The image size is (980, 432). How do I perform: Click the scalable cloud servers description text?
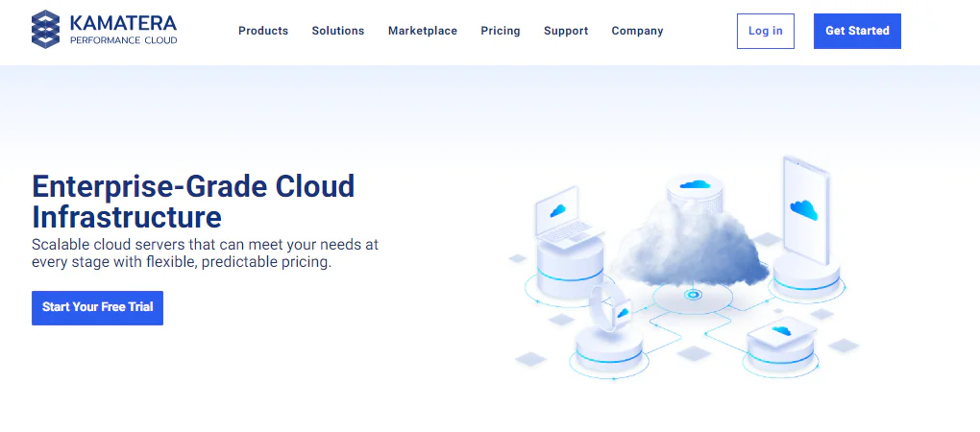(x=205, y=252)
